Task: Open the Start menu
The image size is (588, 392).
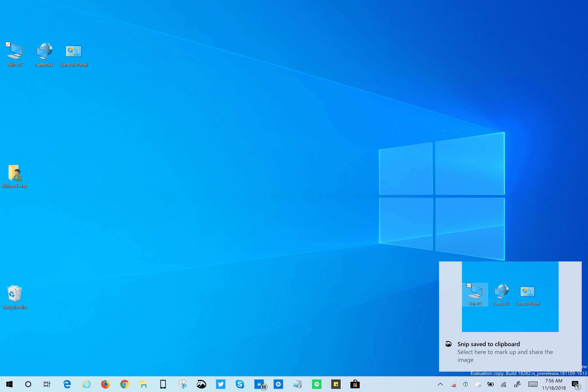Action: (9, 384)
